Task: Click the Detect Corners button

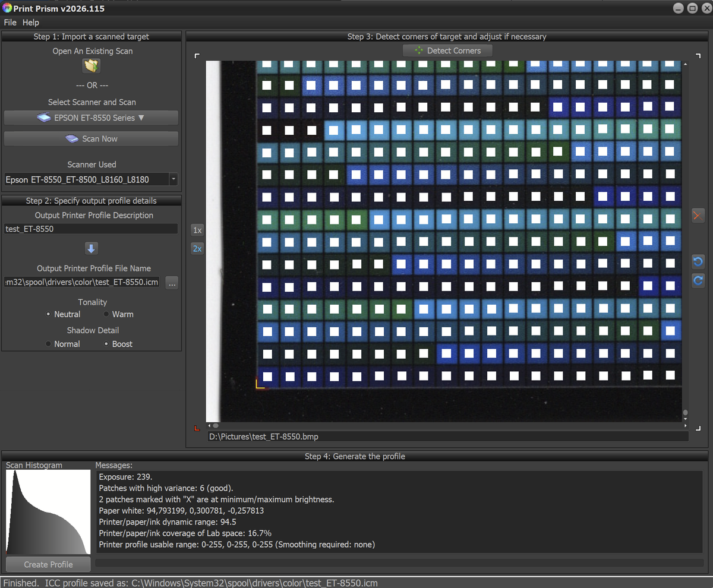Action: pos(447,50)
